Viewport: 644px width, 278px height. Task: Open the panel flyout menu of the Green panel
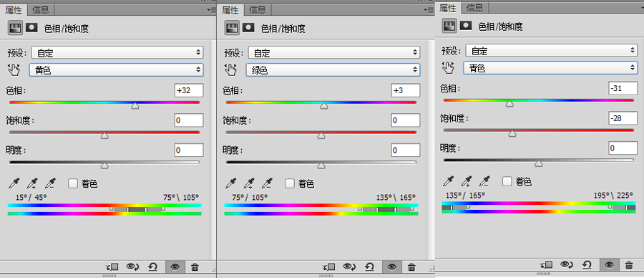pos(429,10)
